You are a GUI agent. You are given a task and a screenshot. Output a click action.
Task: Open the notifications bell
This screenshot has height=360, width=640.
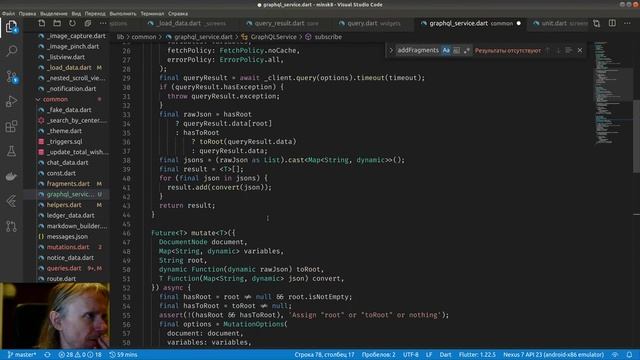point(629,355)
